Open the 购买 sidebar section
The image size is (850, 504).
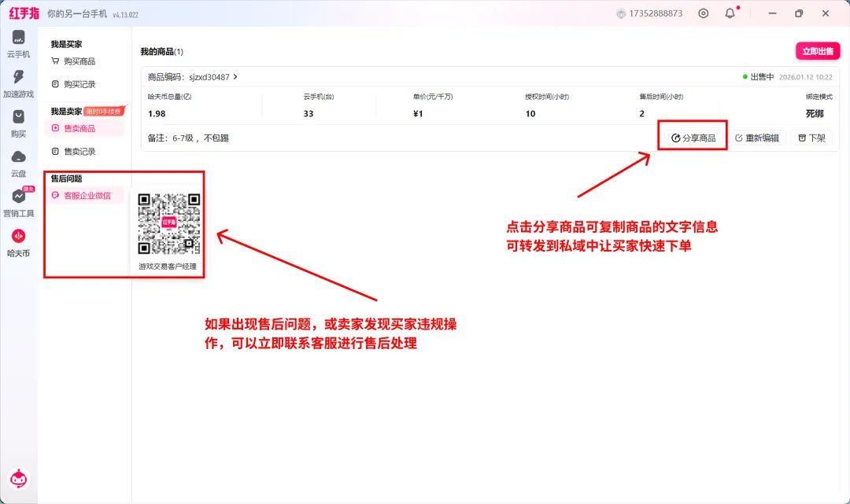pos(18,124)
